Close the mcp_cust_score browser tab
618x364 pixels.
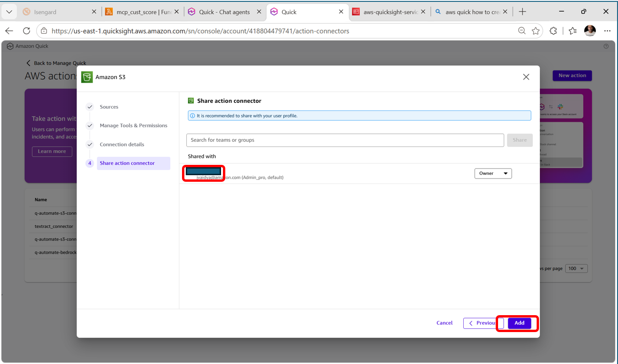point(177,12)
